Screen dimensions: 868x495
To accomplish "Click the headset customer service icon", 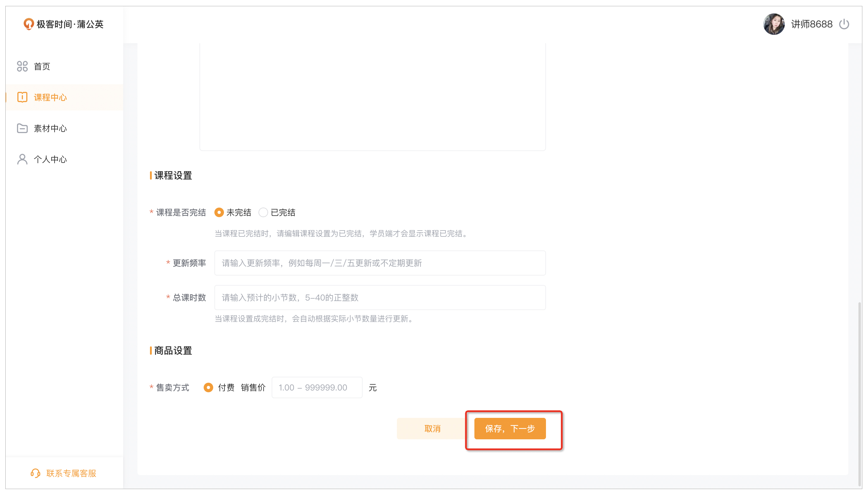I will point(35,473).
